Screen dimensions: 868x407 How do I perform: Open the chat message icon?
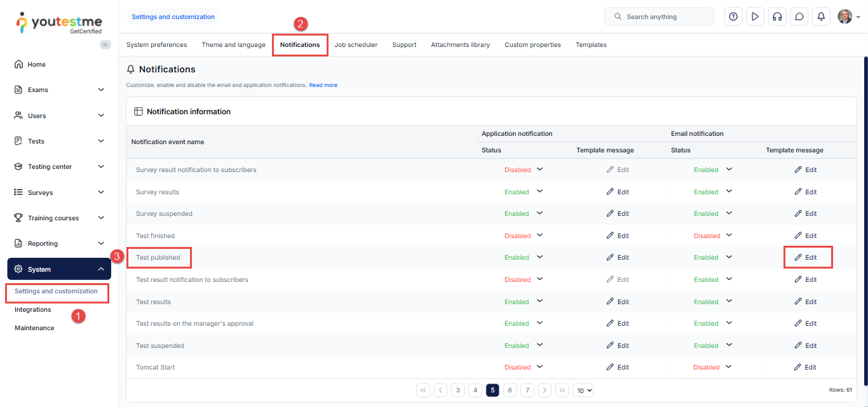799,17
